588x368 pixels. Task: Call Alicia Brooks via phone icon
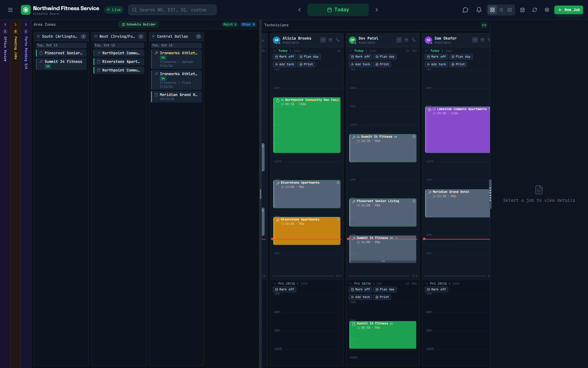pyautogui.click(x=338, y=40)
